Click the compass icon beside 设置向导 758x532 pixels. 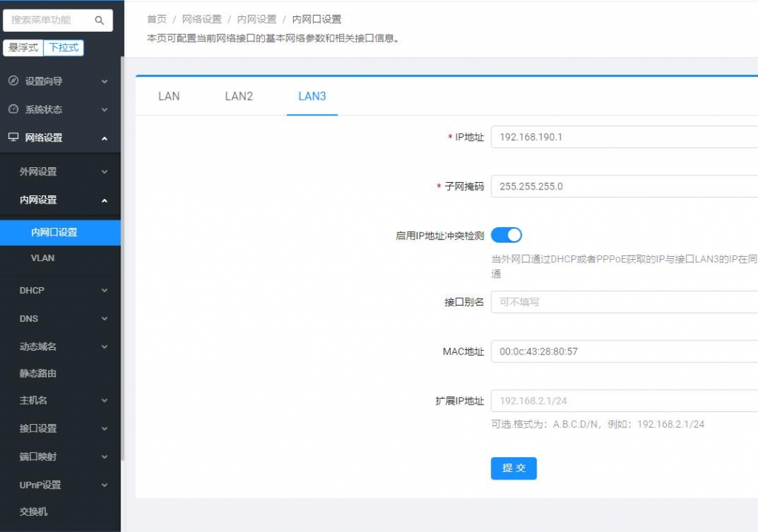tap(13, 81)
